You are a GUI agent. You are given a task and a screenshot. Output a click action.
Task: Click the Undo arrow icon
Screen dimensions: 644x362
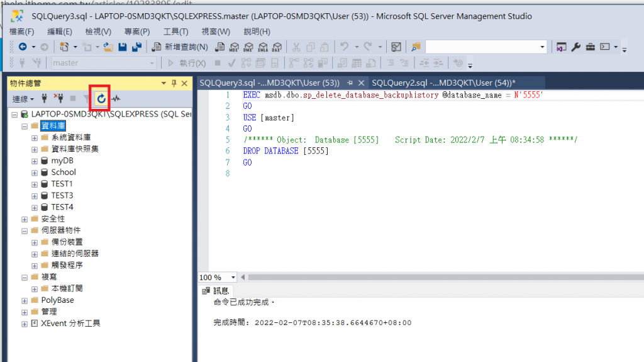click(x=344, y=47)
